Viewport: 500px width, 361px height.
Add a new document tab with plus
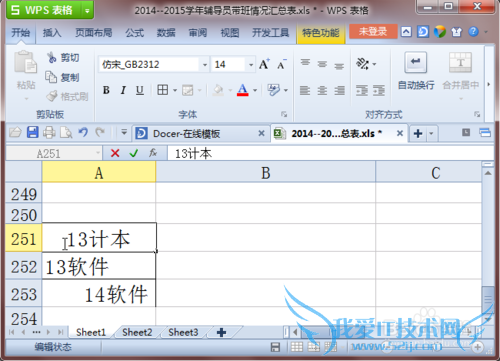point(418,133)
